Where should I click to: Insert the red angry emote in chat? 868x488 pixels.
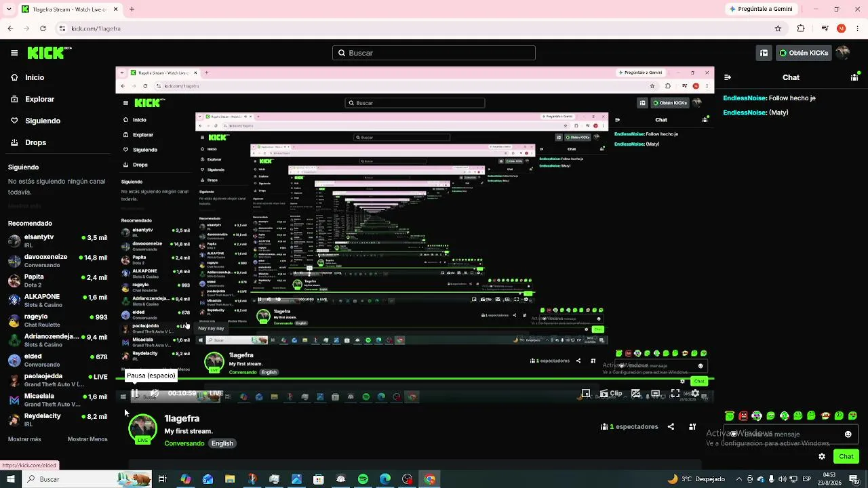743,415
